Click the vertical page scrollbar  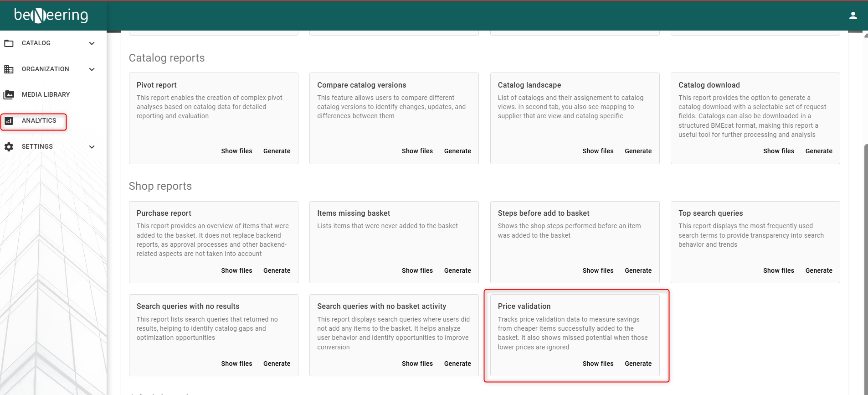pos(866,269)
